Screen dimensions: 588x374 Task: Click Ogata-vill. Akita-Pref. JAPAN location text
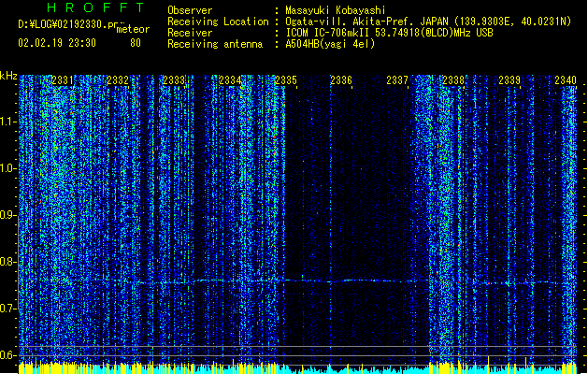click(x=428, y=22)
